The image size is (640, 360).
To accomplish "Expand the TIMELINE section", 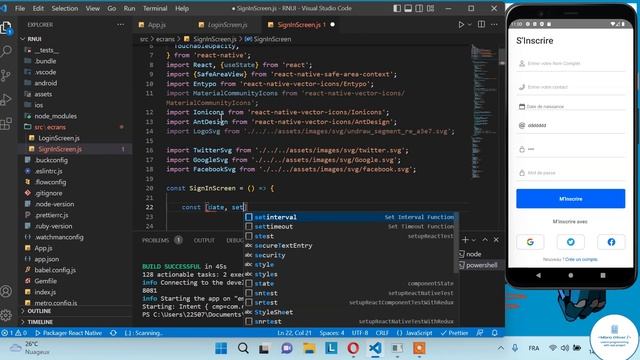I will point(40,322).
